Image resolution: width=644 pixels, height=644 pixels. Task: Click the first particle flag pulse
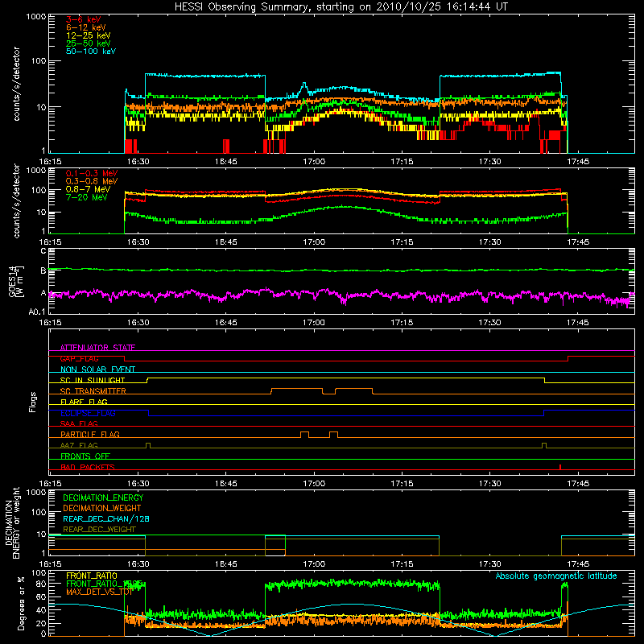[304, 435]
